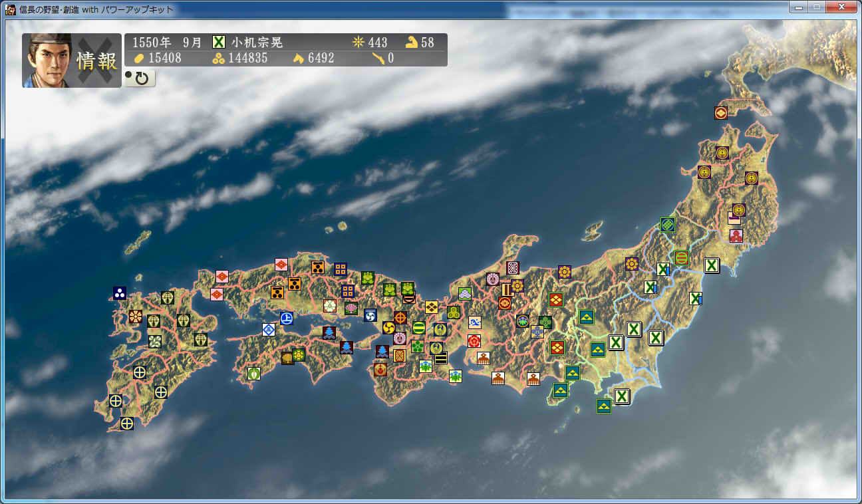Click the troop icon showing 144835

(219, 59)
